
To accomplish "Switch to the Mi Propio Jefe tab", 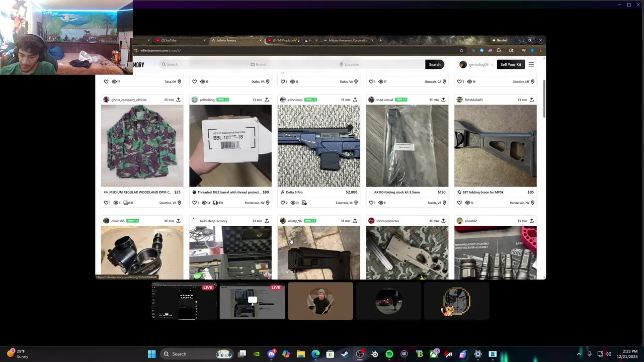I will pyautogui.click(x=293, y=40).
